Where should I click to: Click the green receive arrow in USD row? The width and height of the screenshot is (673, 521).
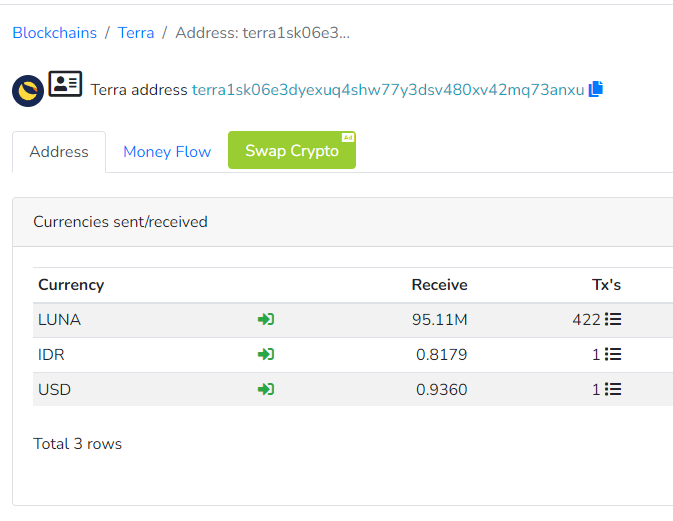[x=266, y=389]
